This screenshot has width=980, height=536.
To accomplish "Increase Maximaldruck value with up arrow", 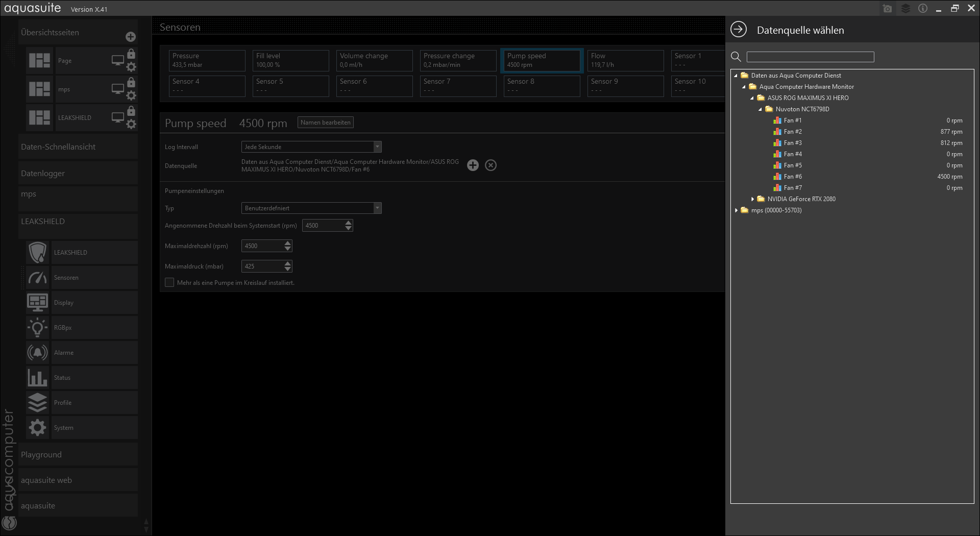I will pos(288,263).
